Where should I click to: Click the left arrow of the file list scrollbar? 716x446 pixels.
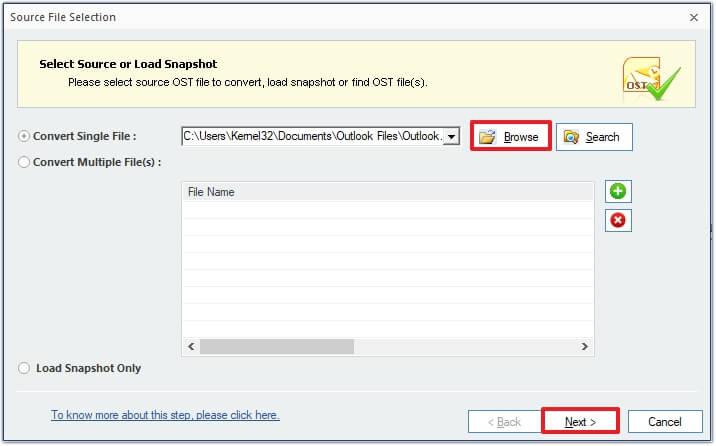tap(191, 346)
